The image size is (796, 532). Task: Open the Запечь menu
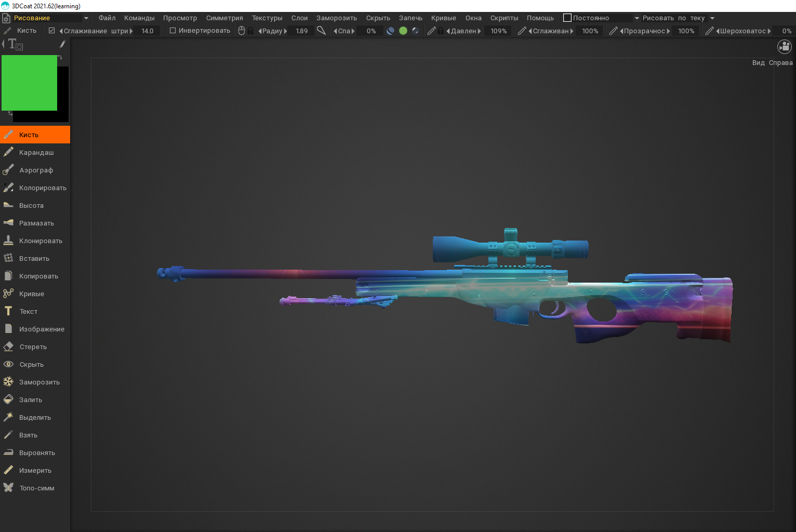pos(410,18)
